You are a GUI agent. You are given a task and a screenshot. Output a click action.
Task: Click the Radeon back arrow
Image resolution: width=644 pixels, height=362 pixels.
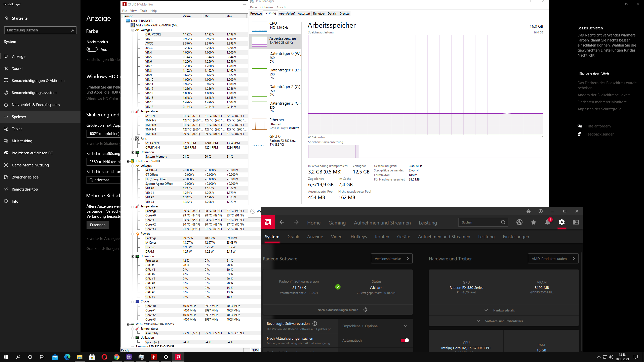point(282,222)
